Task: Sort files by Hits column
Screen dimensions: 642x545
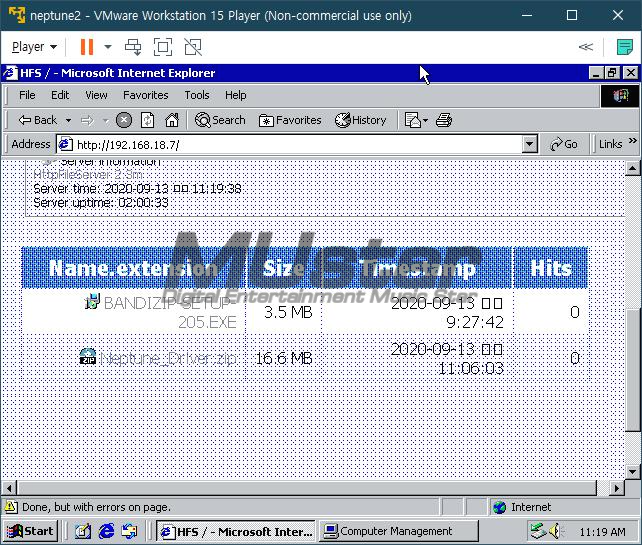Action: [x=551, y=269]
